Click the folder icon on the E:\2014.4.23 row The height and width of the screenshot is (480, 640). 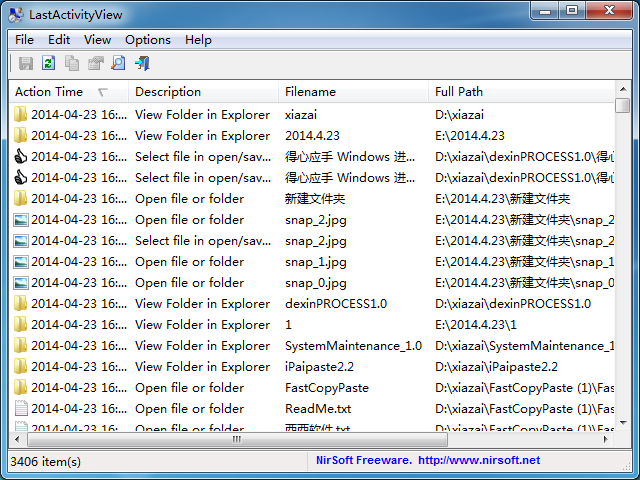click(x=20, y=136)
